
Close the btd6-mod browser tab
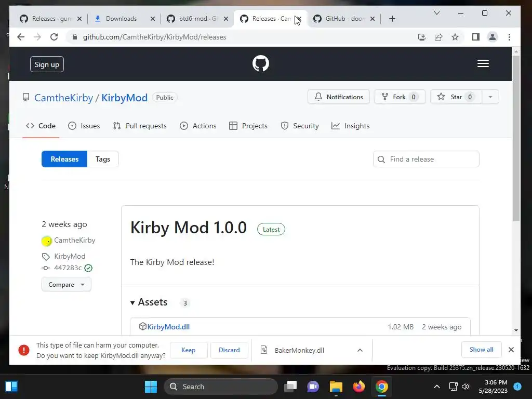point(226,19)
